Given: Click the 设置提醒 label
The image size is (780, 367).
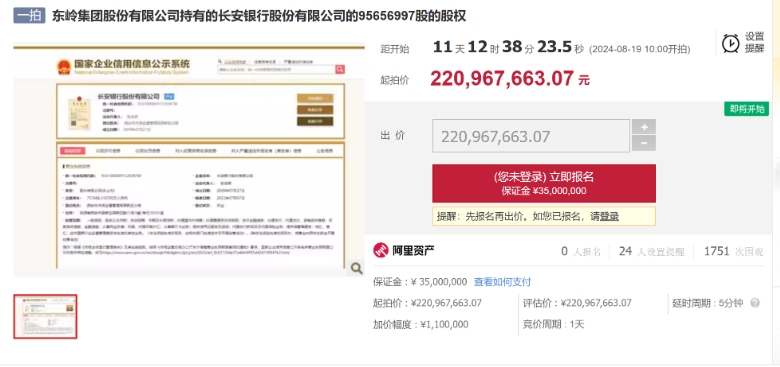Looking at the screenshot, I should click(754, 43).
